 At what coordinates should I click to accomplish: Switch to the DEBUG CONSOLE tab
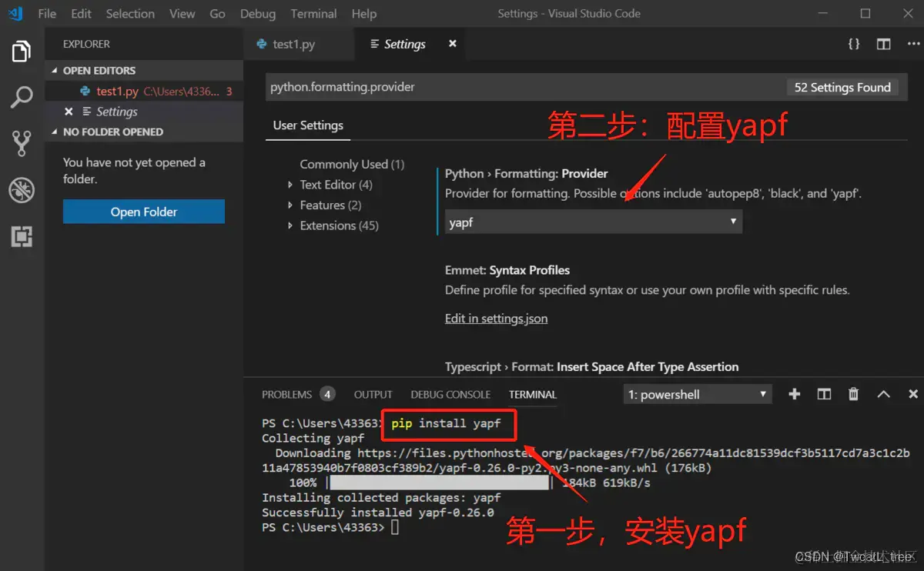coord(450,394)
